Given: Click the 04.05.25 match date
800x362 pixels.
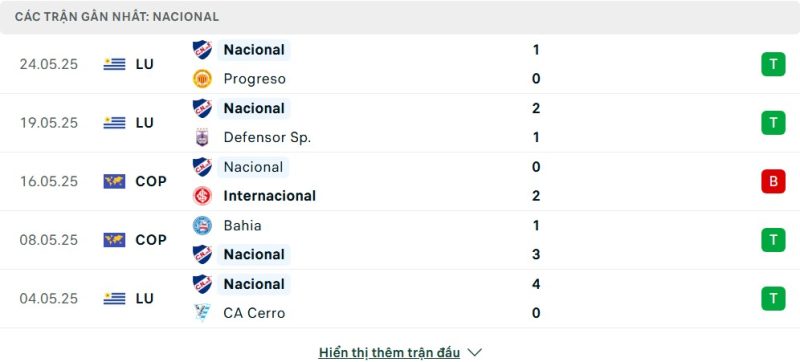Looking at the screenshot, I should [x=49, y=299].
